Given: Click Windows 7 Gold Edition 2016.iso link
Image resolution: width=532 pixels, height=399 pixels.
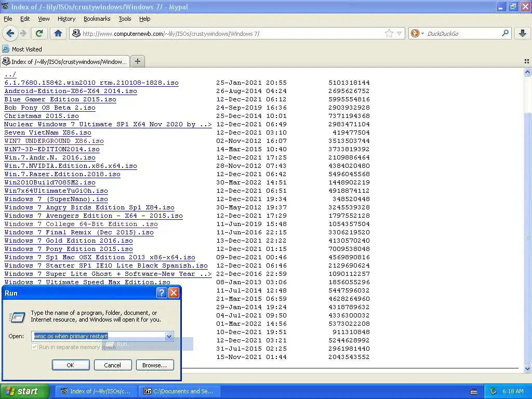Looking at the screenshot, I should [x=69, y=241].
